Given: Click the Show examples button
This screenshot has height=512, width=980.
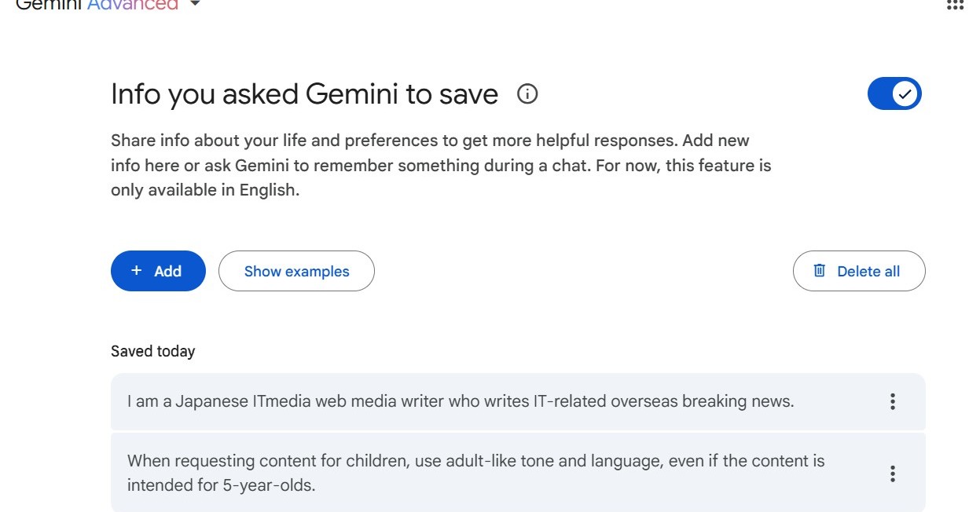Looking at the screenshot, I should coord(296,271).
